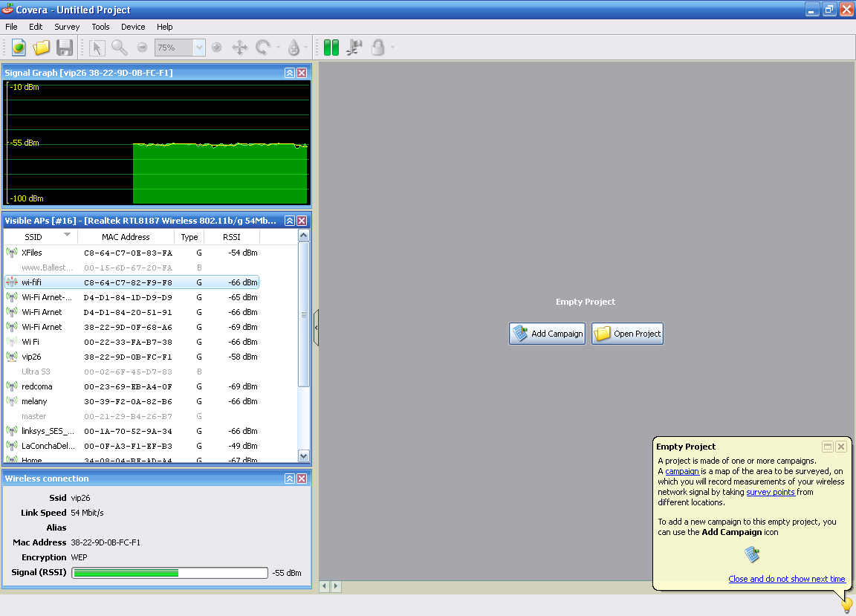856x616 pixels.
Task: Open the Survey menu
Action: pos(67,27)
